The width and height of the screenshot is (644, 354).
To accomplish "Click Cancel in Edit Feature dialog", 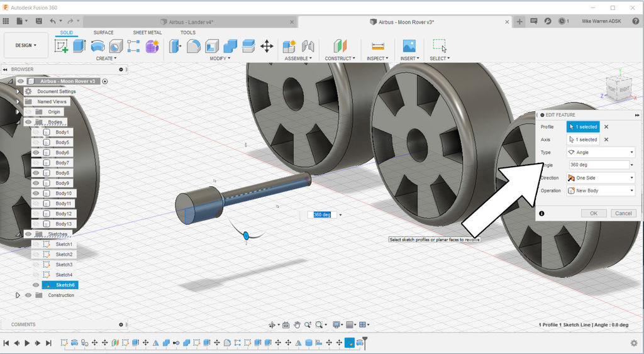I will [623, 214].
